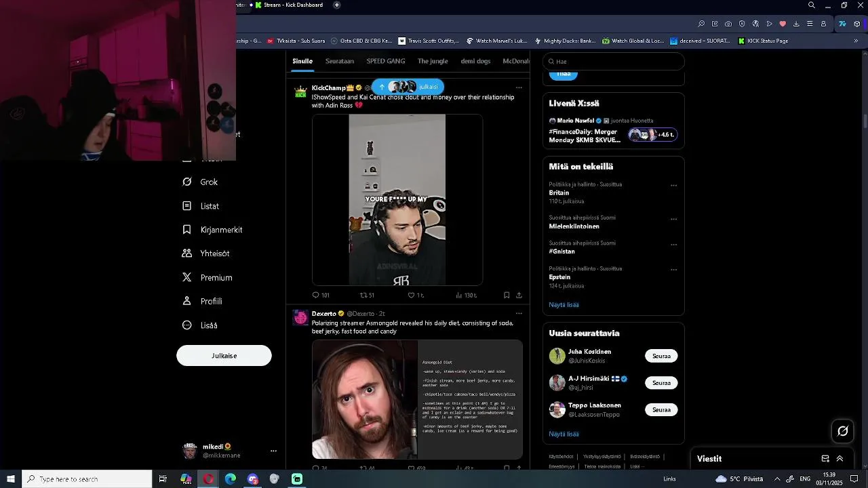
Task: Open Yhteisöt communities in the sidebar
Action: pos(205,253)
